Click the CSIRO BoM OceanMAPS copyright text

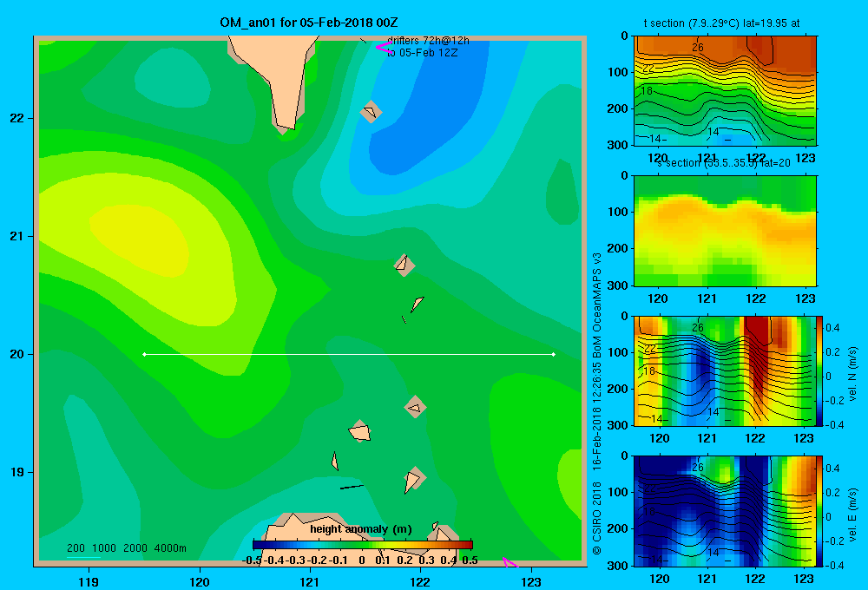(x=597, y=404)
